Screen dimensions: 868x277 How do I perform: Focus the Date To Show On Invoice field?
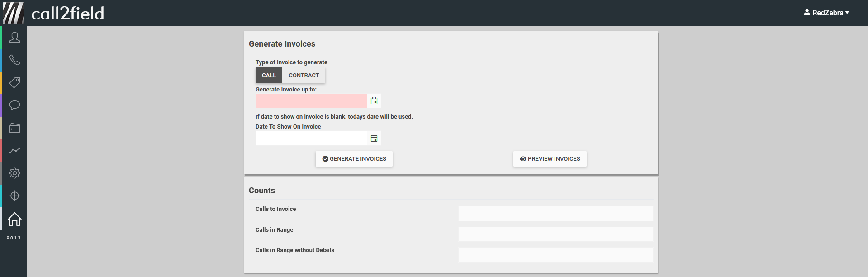click(311, 138)
